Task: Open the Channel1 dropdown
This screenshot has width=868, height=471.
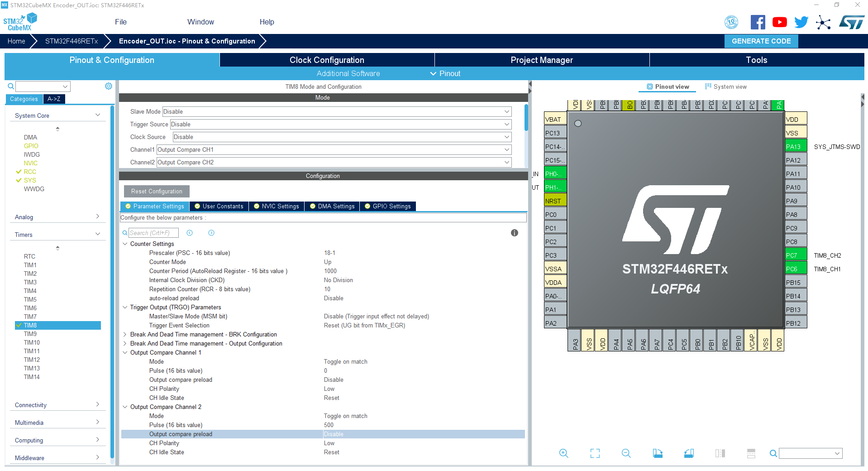Action: 334,149
